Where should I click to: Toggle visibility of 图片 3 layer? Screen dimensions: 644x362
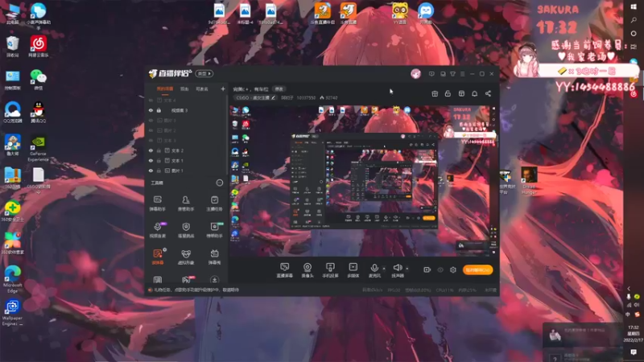(x=151, y=120)
